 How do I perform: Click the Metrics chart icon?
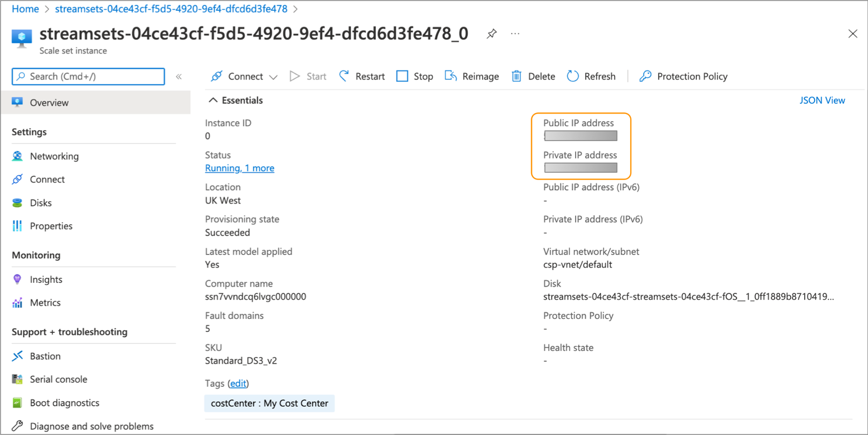[x=17, y=303]
